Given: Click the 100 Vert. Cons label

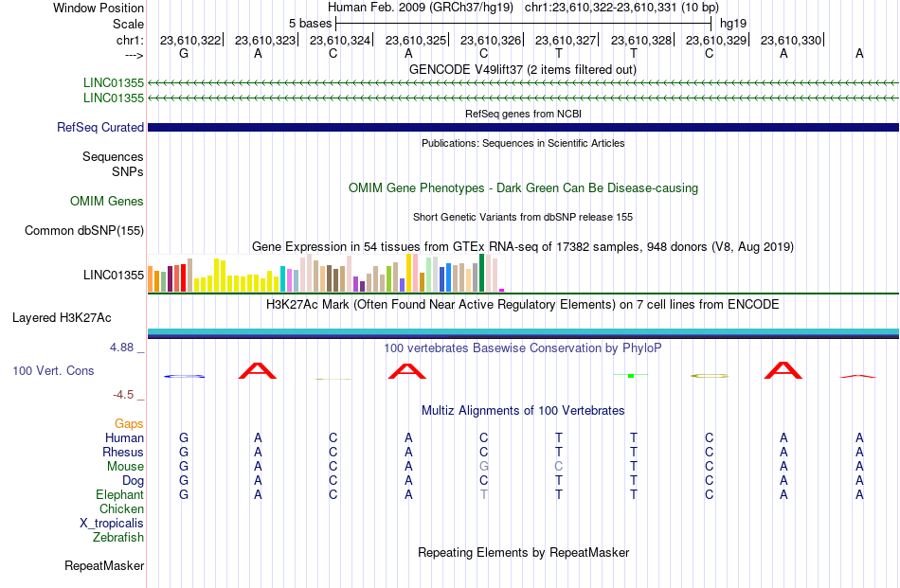Looking at the screenshot, I should click(53, 370).
